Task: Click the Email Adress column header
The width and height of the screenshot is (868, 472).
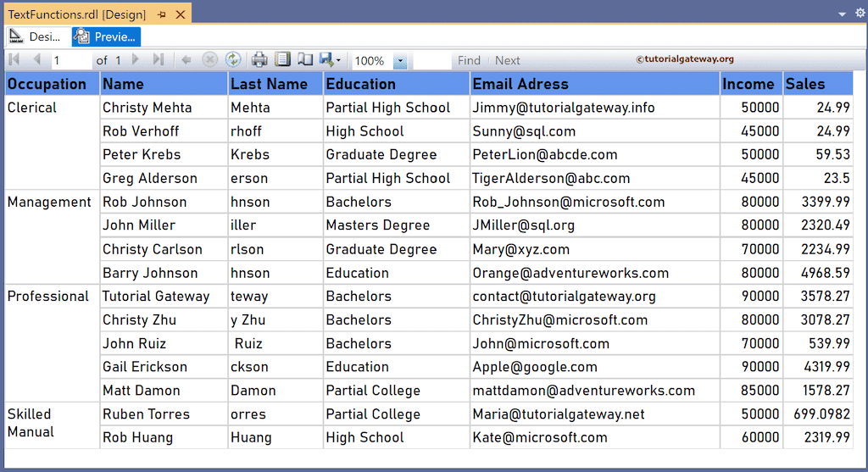Action: point(594,84)
